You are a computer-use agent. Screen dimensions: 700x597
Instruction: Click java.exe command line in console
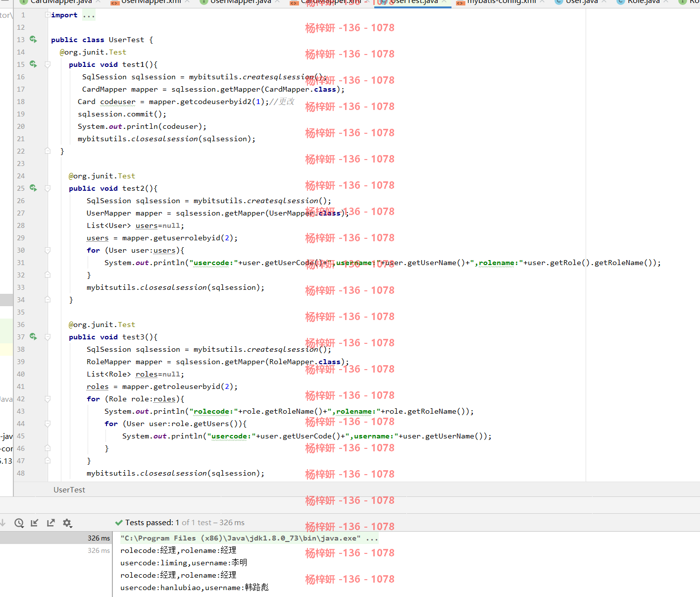[x=249, y=538]
